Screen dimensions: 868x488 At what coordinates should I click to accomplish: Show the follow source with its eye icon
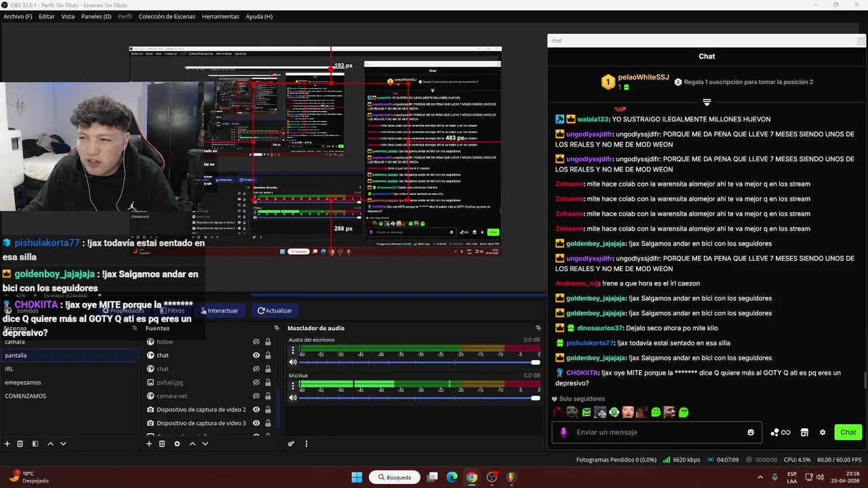pyautogui.click(x=256, y=342)
